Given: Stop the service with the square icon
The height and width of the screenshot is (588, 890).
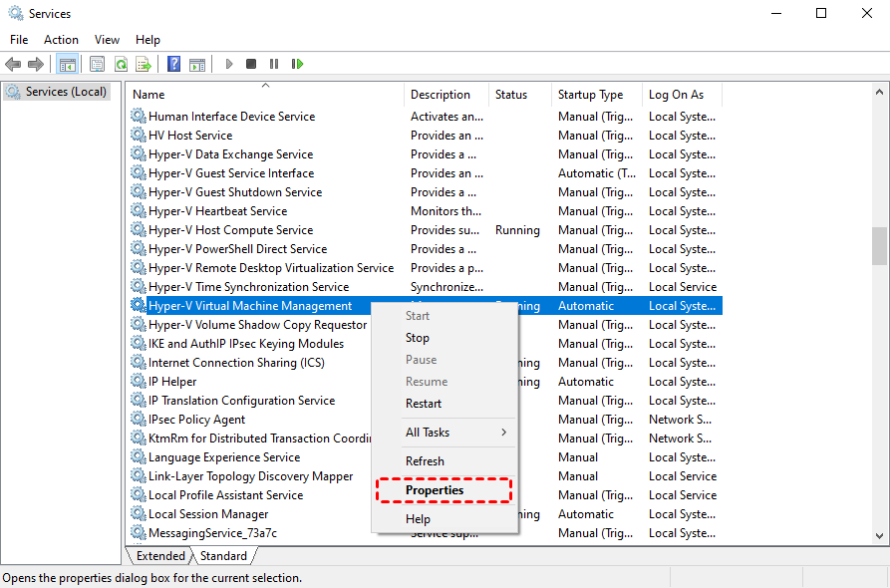Looking at the screenshot, I should 252,63.
